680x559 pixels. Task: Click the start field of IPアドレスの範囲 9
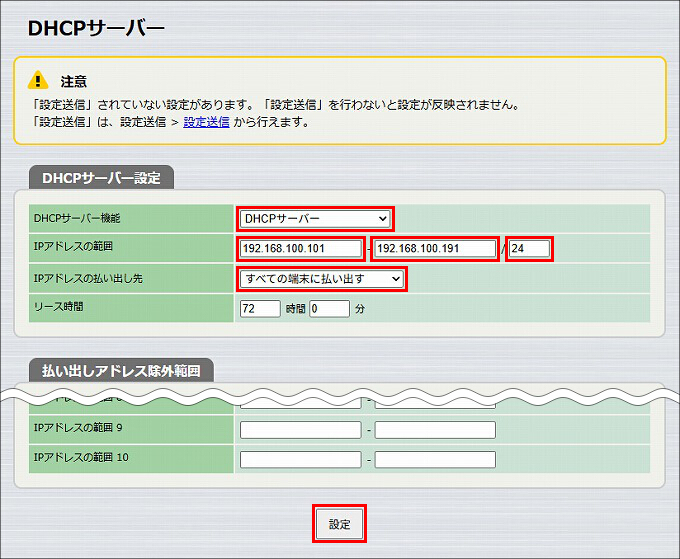tap(301, 430)
